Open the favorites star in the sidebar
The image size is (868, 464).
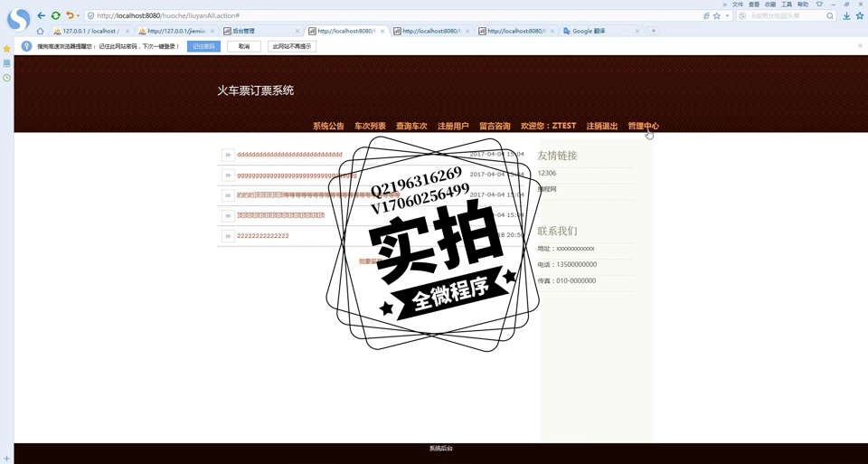(6, 49)
